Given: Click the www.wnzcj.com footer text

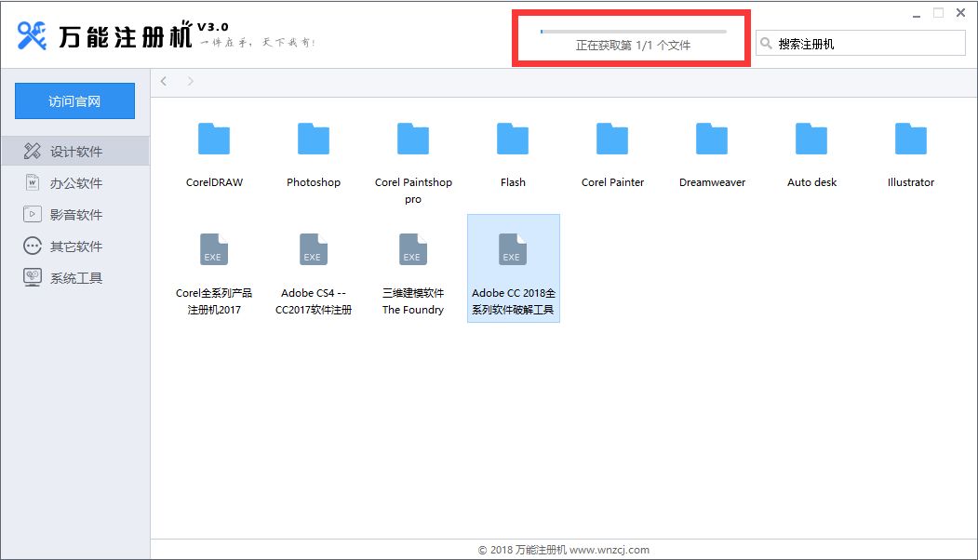Looking at the screenshot, I should 610,550.
